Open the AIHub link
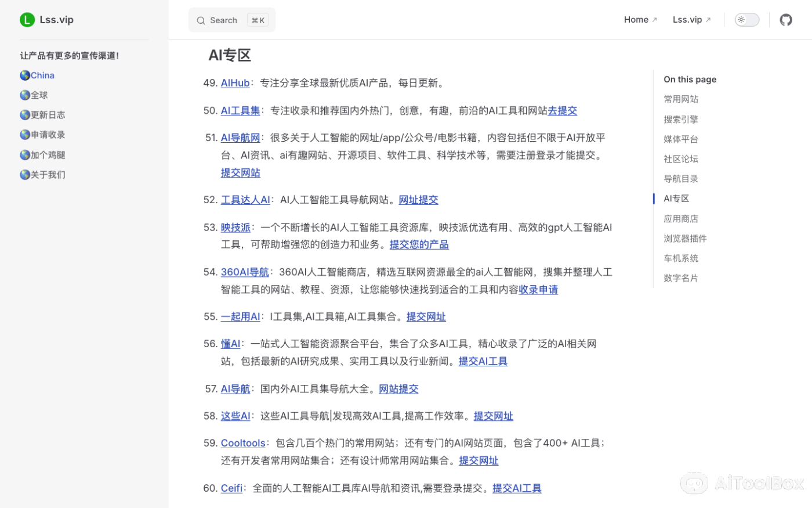 point(235,82)
